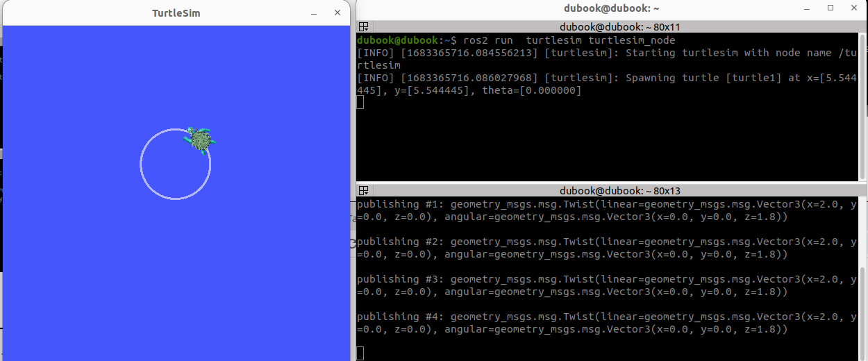Click the 'publishing #4' output line
Screen dimensions: 868x361
pos(607,323)
